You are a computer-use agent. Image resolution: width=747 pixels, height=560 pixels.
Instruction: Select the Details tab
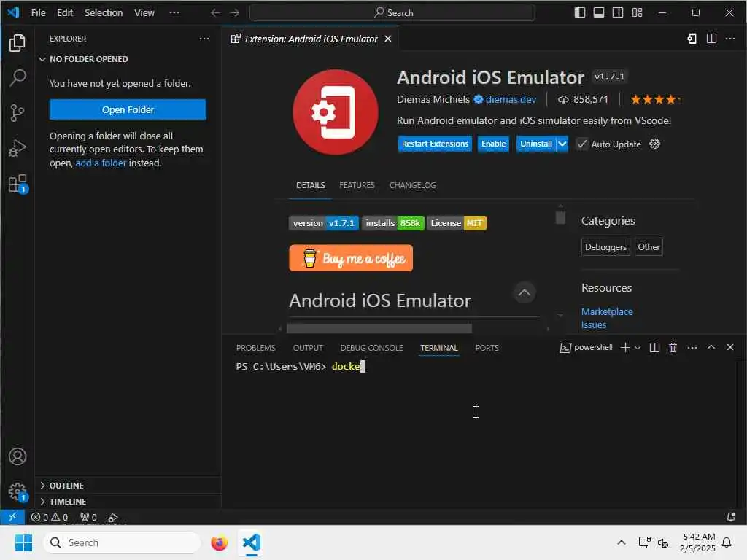310,185
